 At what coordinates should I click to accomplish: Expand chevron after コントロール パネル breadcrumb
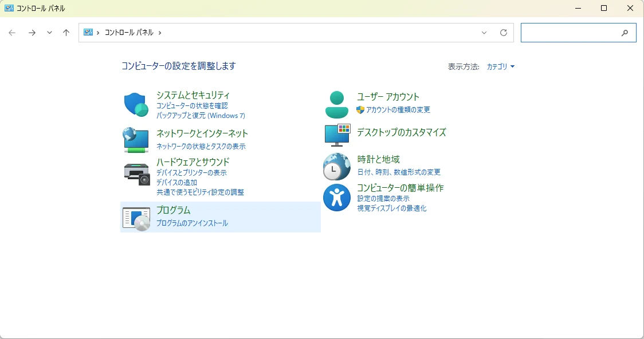tap(160, 33)
